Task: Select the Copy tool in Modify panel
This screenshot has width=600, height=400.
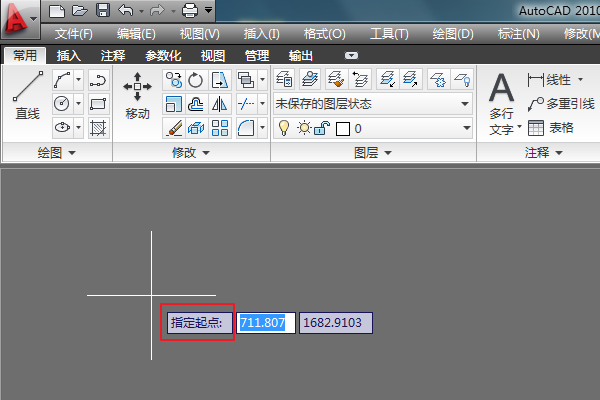Action: pos(173,80)
